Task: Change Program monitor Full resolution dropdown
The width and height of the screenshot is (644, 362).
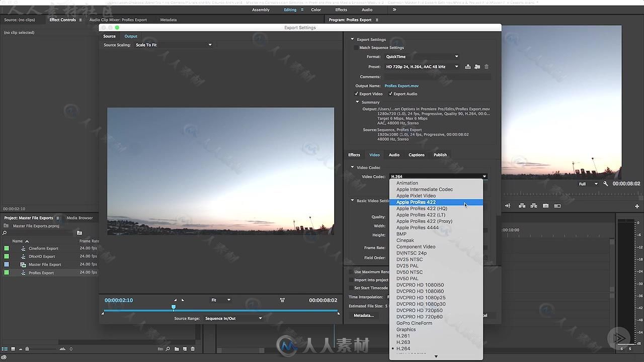Action: point(588,184)
